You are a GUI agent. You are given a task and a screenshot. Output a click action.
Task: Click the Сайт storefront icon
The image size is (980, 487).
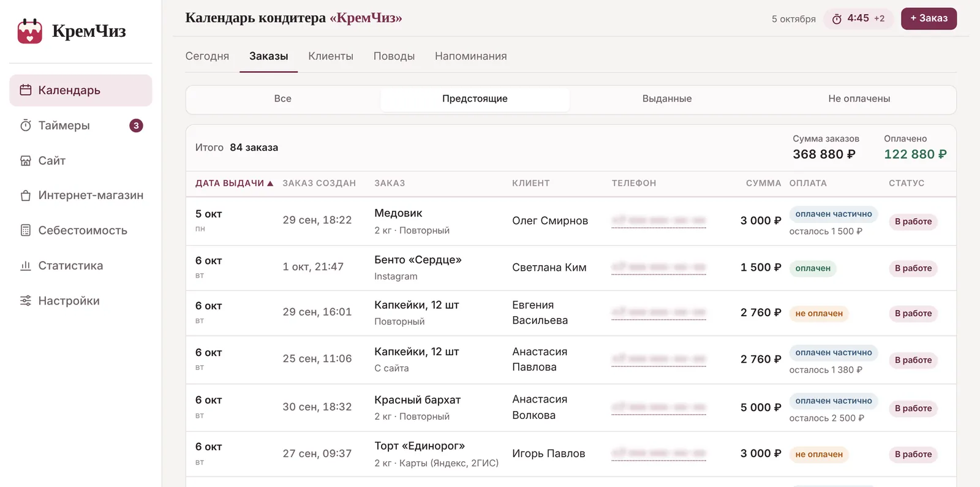pyautogui.click(x=26, y=160)
